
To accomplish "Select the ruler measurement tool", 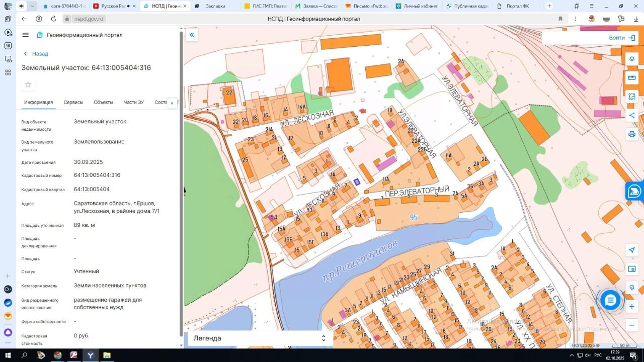I will pyautogui.click(x=632, y=78).
